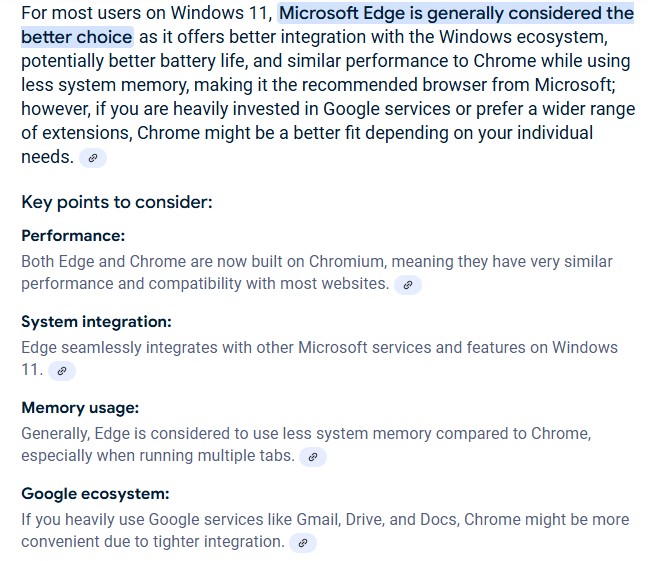Click 'Edge seamlessly integrates' sentence start

[119, 348]
